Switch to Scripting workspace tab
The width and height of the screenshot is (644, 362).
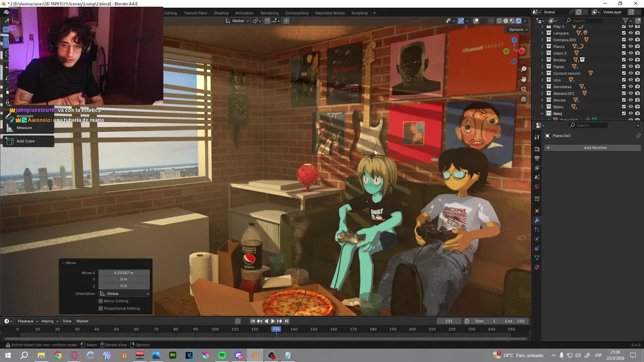[359, 13]
